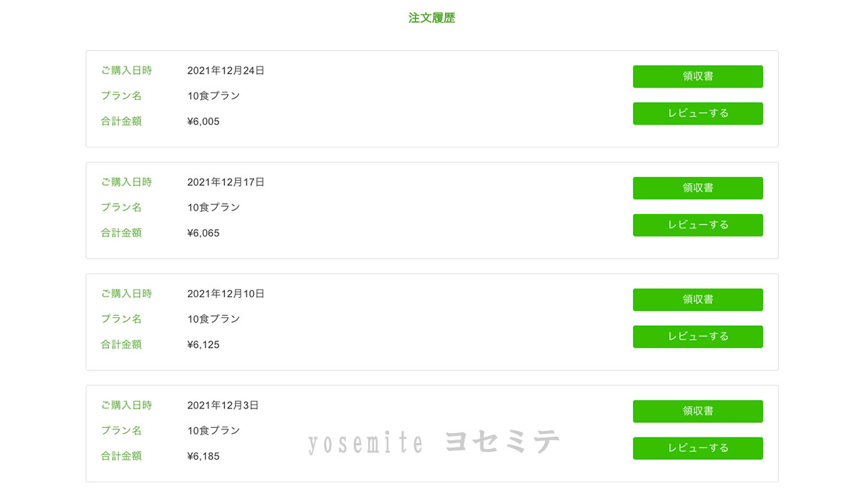Open 領収書 for the December 17 order

tap(697, 188)
